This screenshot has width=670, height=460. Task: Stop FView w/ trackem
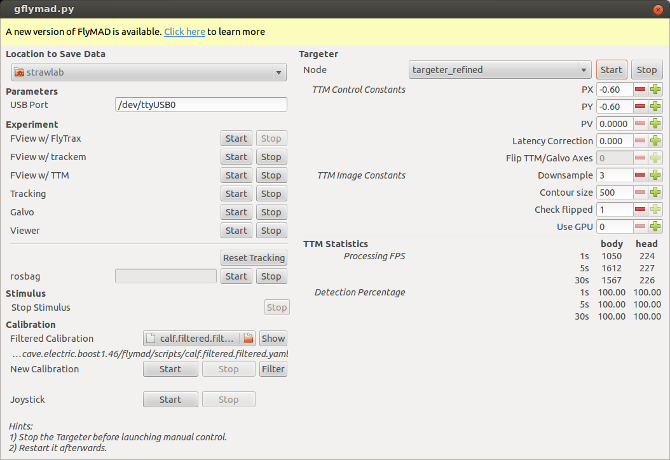[x=271, y=157]
